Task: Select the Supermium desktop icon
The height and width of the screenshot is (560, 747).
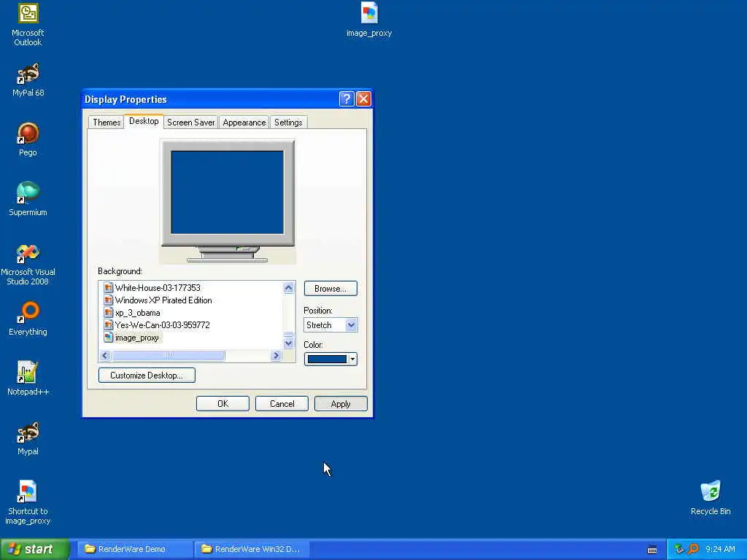Action: pyautogui.click(x=28, y=199)
